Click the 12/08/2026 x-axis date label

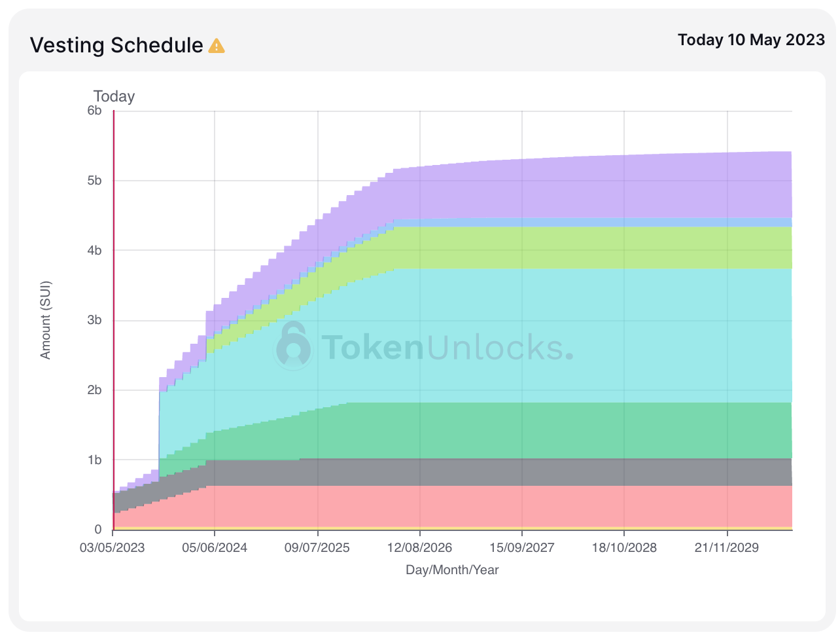coord(419,547)
